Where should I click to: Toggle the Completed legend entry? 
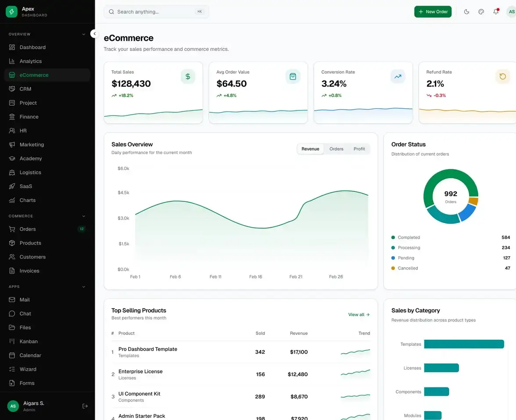405,237
